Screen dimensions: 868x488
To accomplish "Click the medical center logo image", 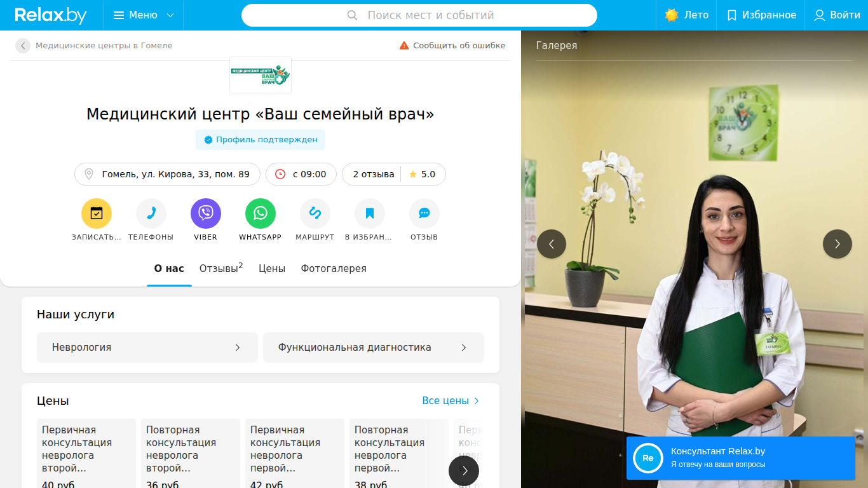I will coord(261,75).
